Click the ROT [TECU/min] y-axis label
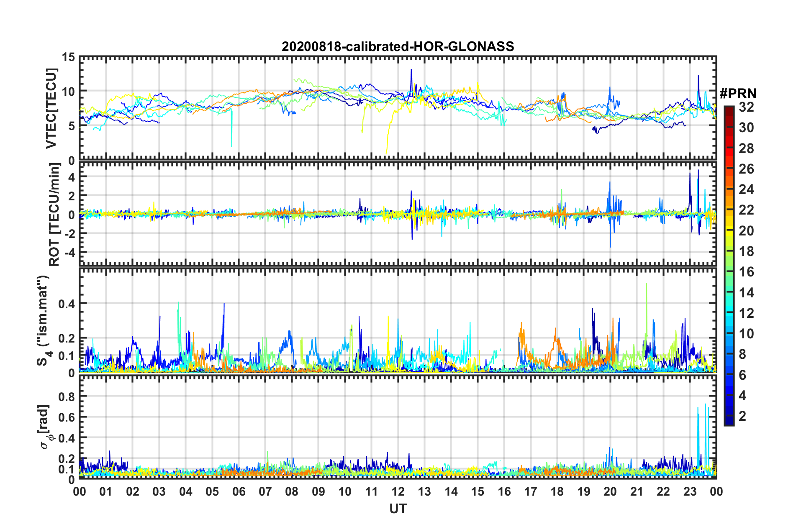796x532 pixels. click(x=54, y=214)
